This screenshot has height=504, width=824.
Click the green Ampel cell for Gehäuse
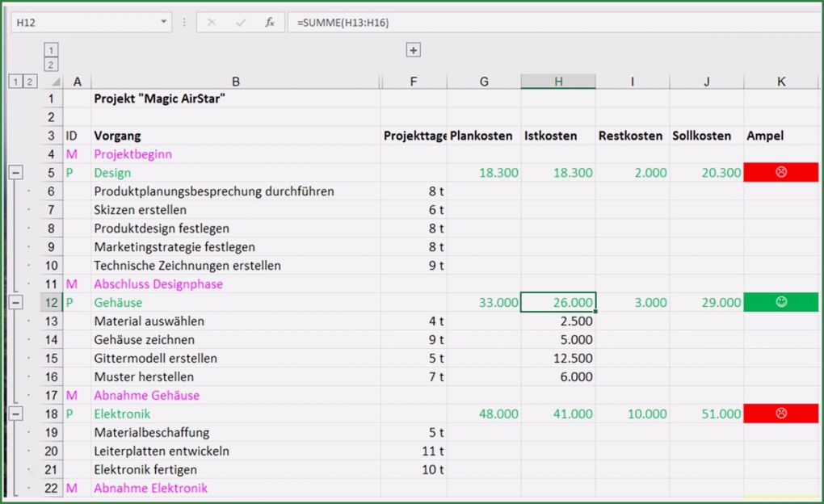(x=780, y=302)
